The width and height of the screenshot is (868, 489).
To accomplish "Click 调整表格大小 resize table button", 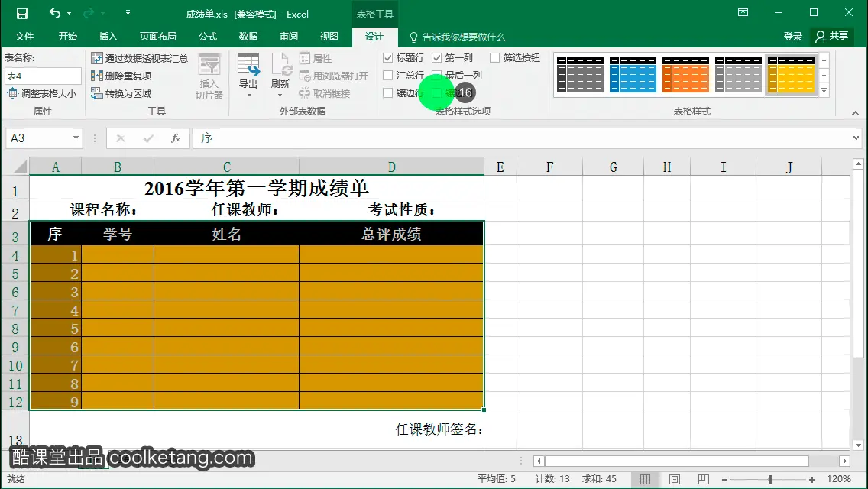I will [x=41, y=93].
